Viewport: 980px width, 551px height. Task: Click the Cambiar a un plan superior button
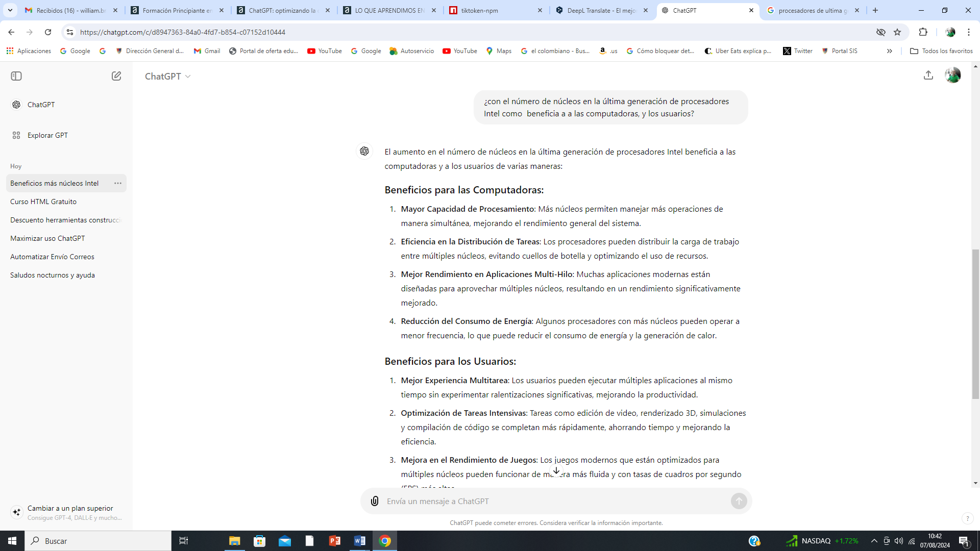tap(70, 508)
